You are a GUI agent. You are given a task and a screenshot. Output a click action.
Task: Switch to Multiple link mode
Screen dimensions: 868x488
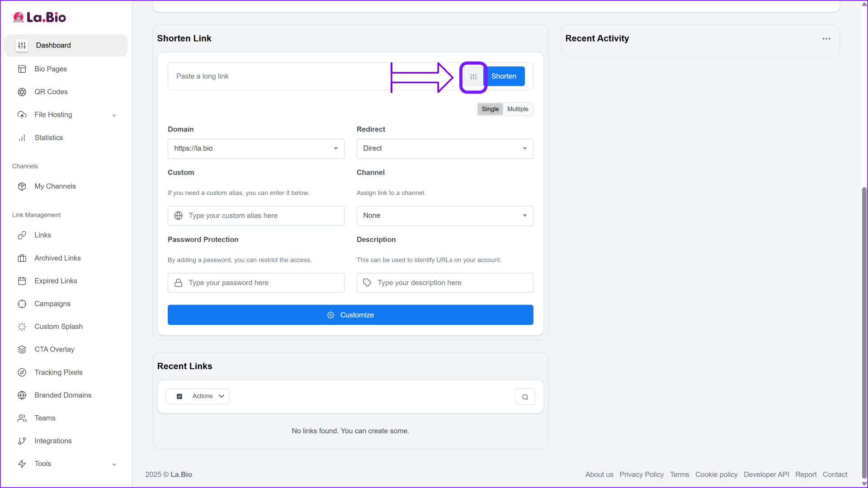tap(518, 109)
